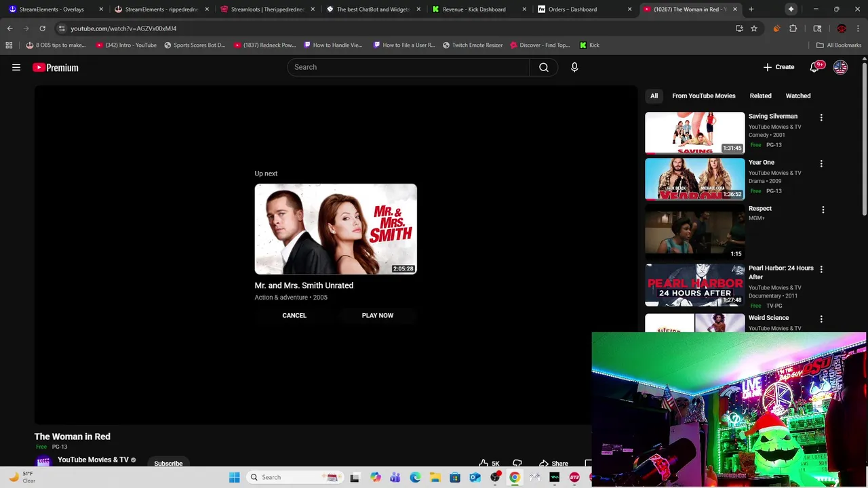View site information icon in address bar

pos(62,28)
